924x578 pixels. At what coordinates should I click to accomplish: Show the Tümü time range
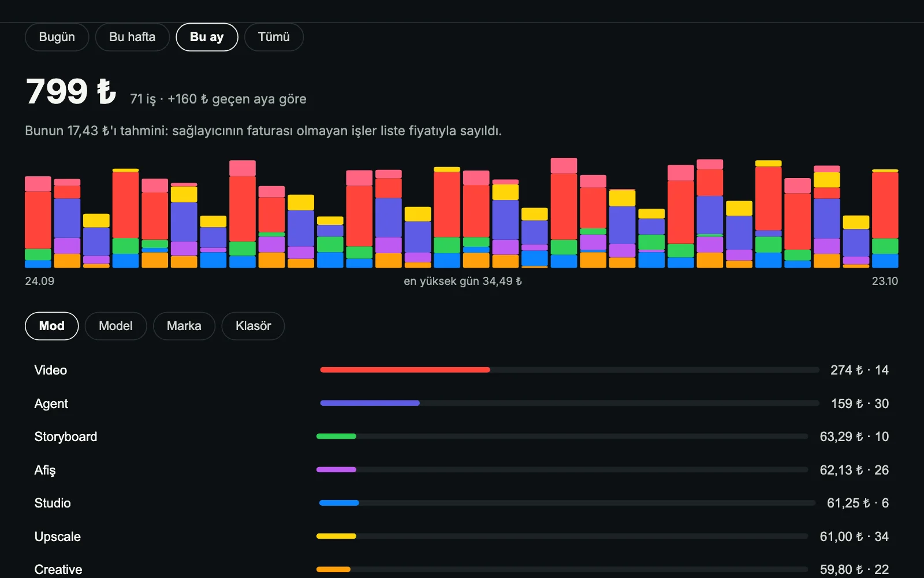click(274, 37)
